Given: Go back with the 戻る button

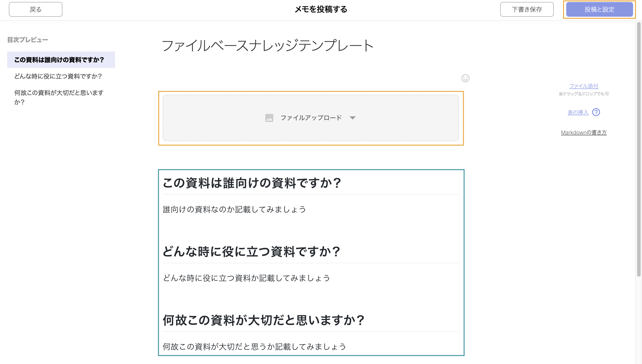Looking at the screenshot, I should click(x=35, y=10).
